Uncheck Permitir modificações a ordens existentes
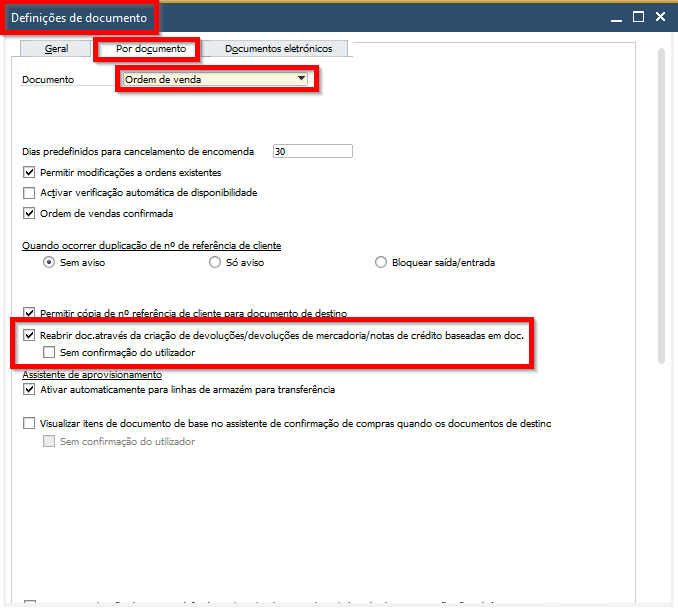 [x=29, y=173]
